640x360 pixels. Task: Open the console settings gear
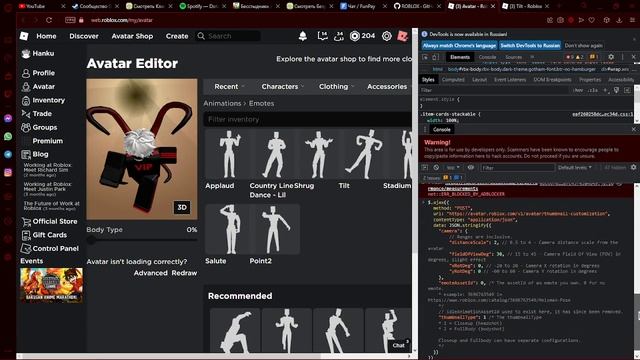tap(633, 167)
